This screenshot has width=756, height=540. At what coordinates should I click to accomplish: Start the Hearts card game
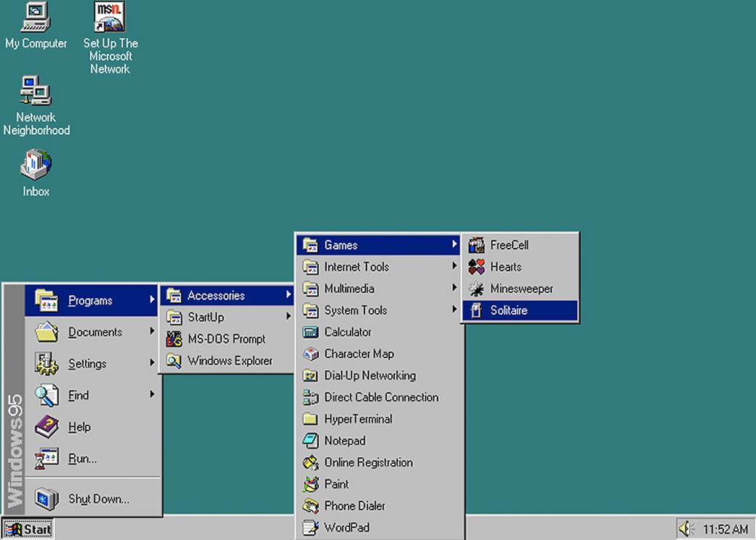click(x=506, y=267)
